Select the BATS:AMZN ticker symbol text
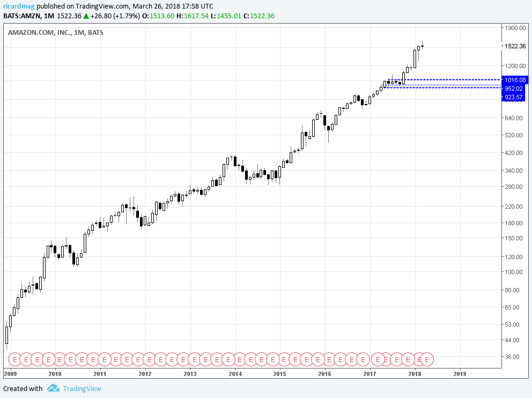Image resolution: width=532 pixels, height=398 pixels. pyautogui.click(x=23, y=16)
